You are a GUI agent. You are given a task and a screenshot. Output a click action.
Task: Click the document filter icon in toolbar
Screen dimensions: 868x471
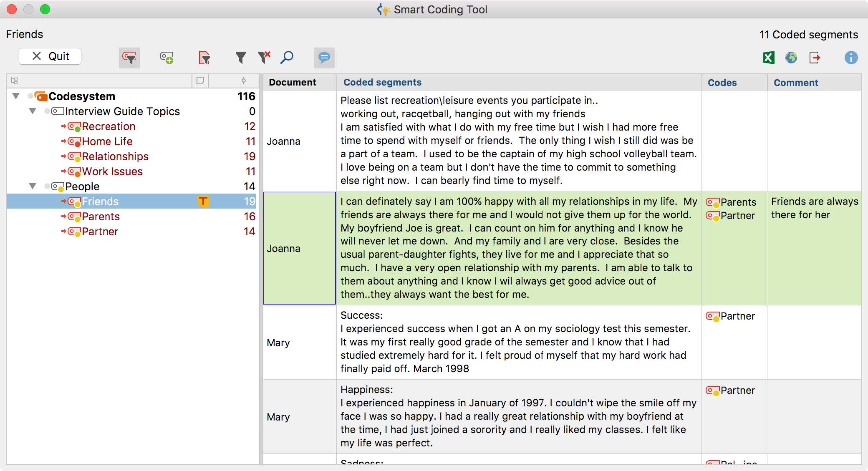[x=204, y=58]
